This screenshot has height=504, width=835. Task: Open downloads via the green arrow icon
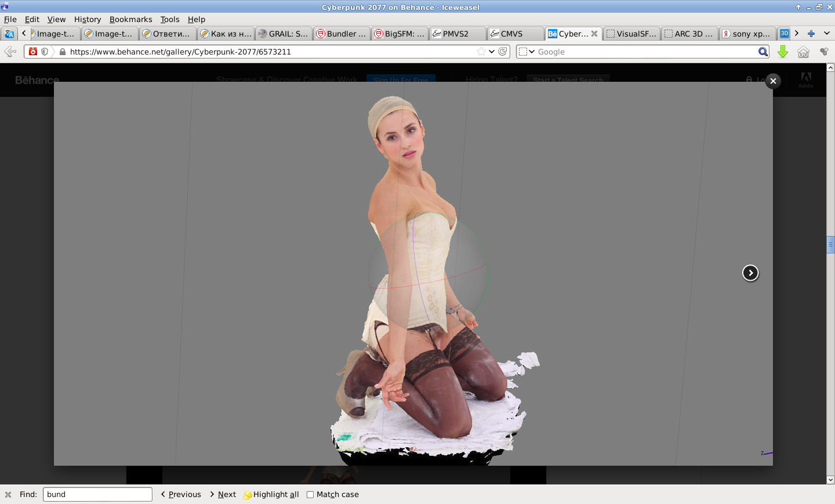pyautogui.click(x=783, y=52)
